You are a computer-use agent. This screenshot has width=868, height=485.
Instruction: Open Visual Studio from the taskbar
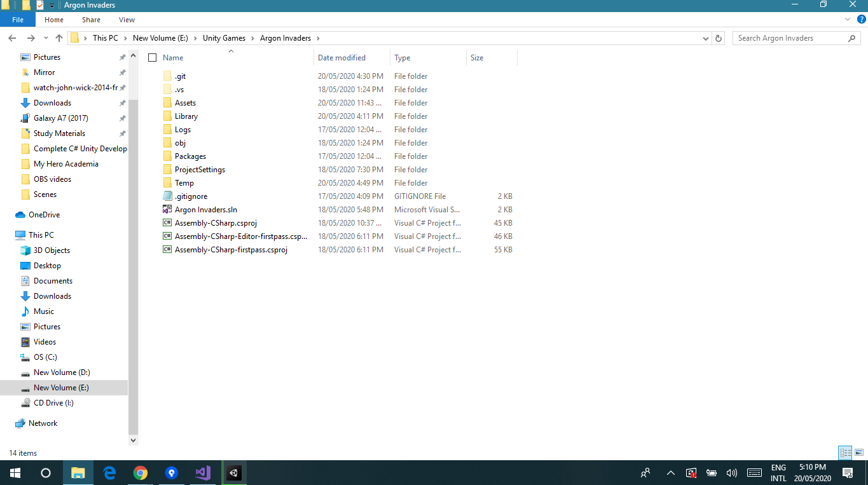(x=203, y=473)
